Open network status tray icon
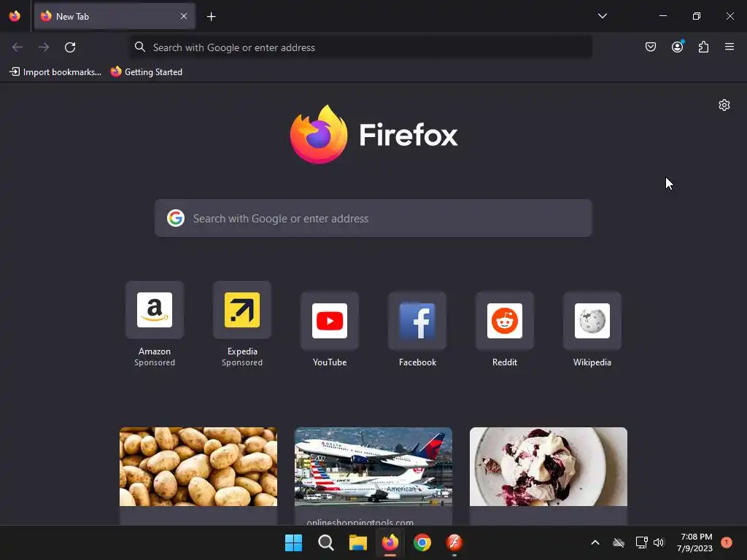 coord(641,542)
